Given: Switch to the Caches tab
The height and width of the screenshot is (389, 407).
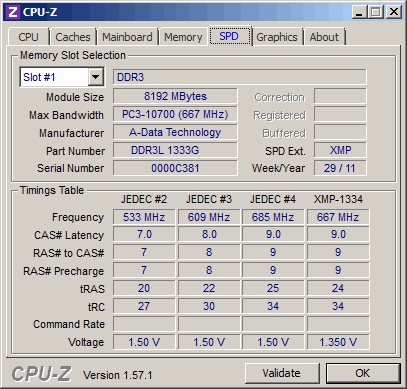Looking at the screenshot, I should point(73,37).
